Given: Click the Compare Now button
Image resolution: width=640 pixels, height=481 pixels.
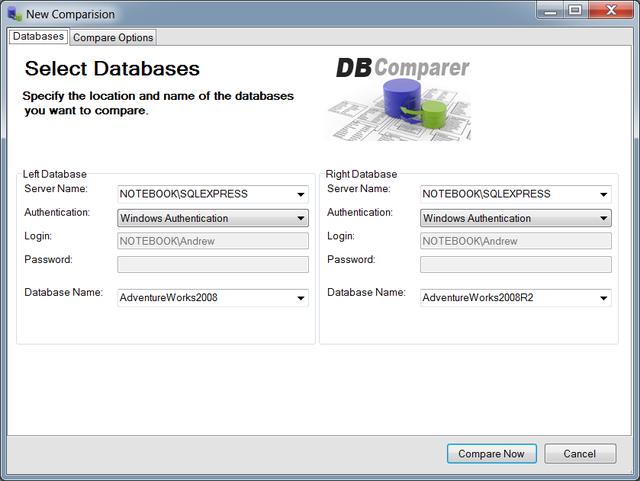Looking at the screenshot, I should point(491,454).
